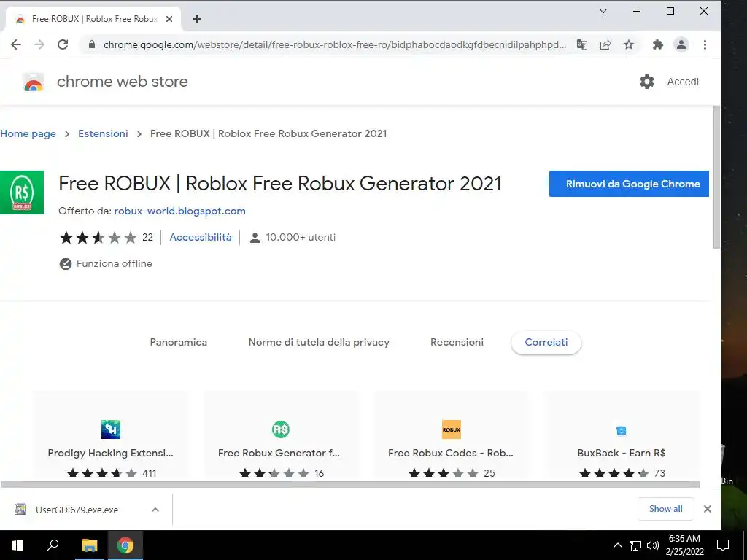Open Free Robux Codes card icon

coord(451,429)
